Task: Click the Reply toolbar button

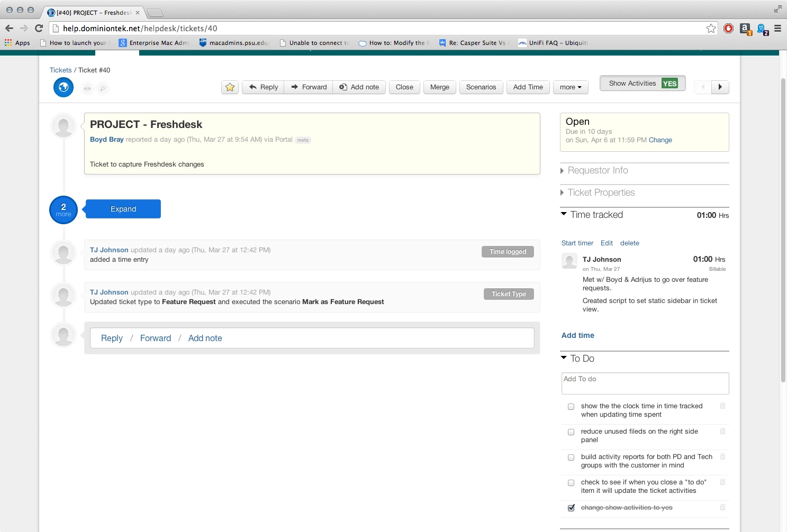Action: click(264, 87)
